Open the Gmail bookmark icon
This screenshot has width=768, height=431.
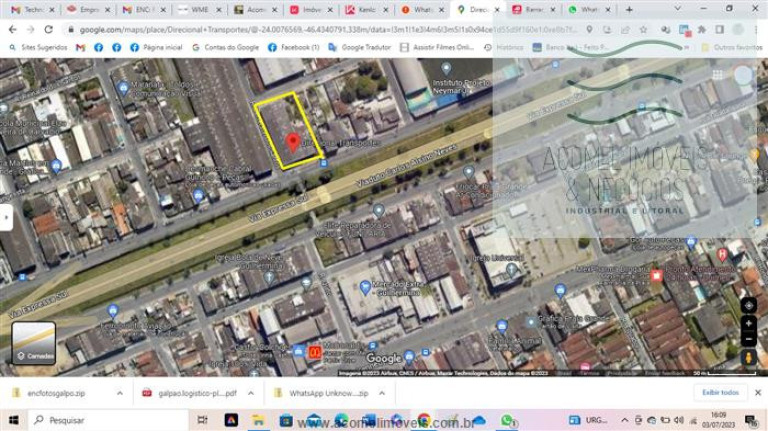[80, 48]
